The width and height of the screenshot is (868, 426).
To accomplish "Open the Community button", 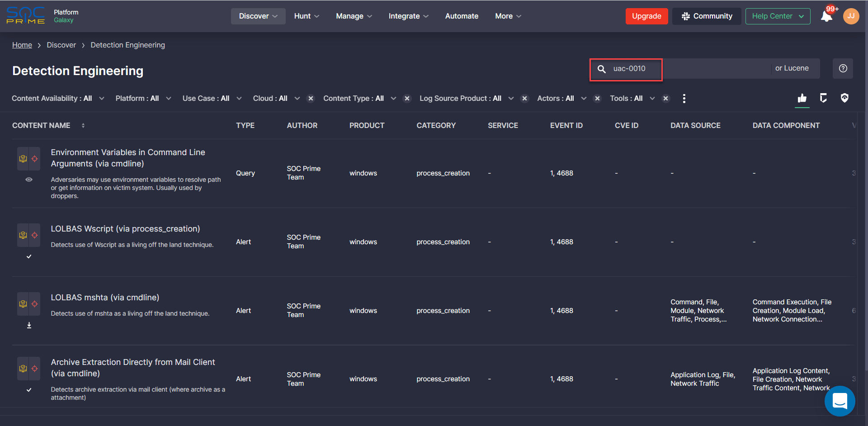I will point(707,16).
